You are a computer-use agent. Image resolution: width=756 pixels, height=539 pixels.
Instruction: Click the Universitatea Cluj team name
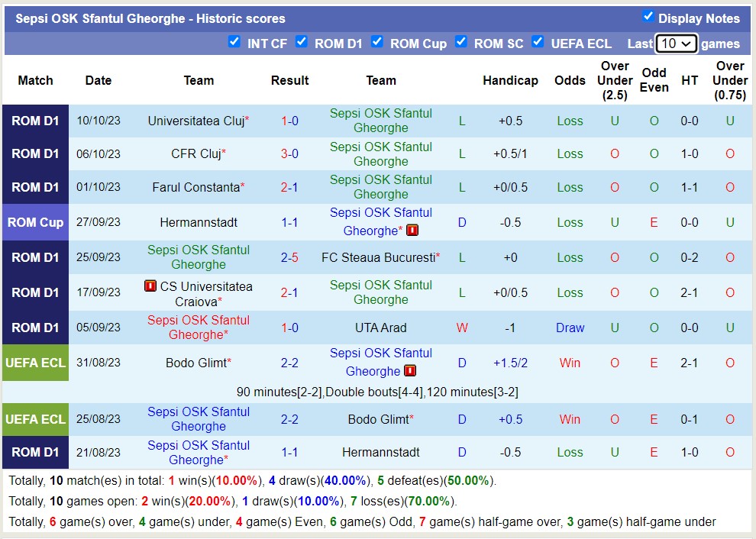(x=196, y=121)
